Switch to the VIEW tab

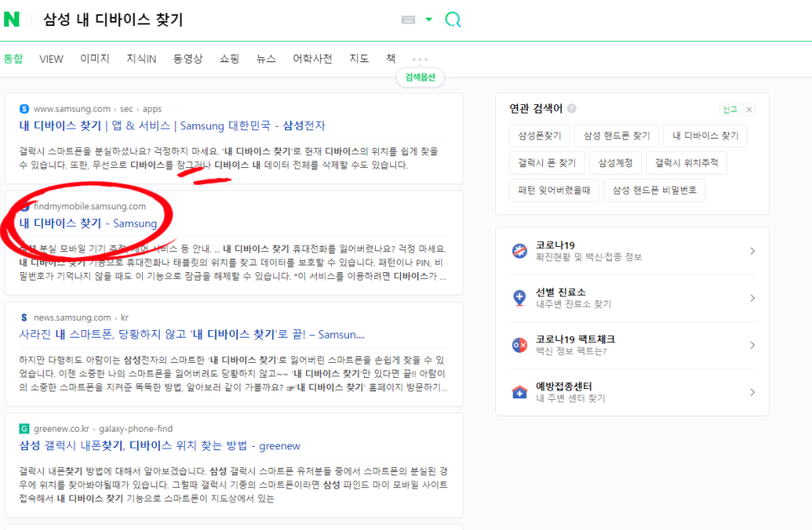point(51,59)
